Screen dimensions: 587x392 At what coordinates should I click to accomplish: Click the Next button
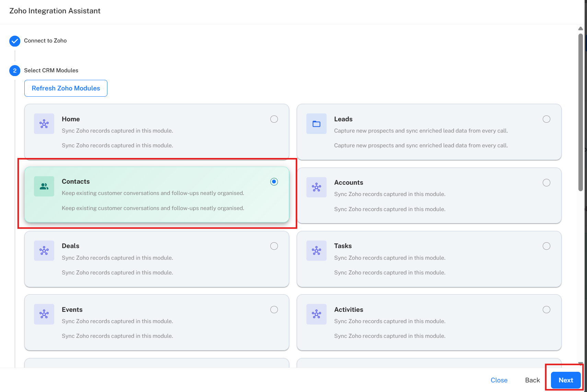point(565,380)
